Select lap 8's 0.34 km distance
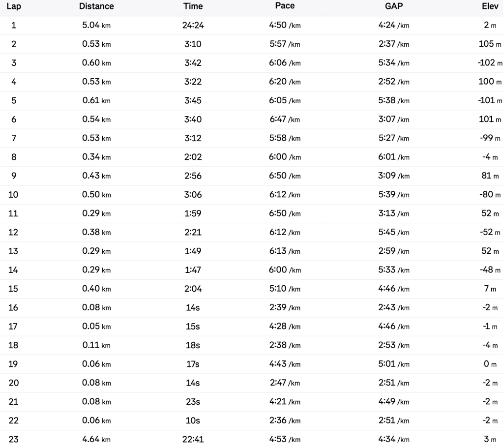 (96, 157)
